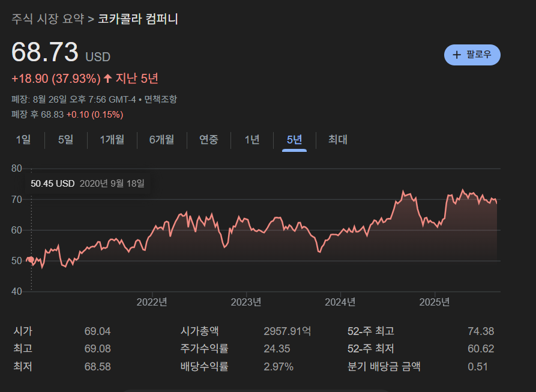Viewport: 536px width, 392px height.
Task: Click the plus icon in 팔로우 button
Action: pyautogui.click(x=457, y=55)
